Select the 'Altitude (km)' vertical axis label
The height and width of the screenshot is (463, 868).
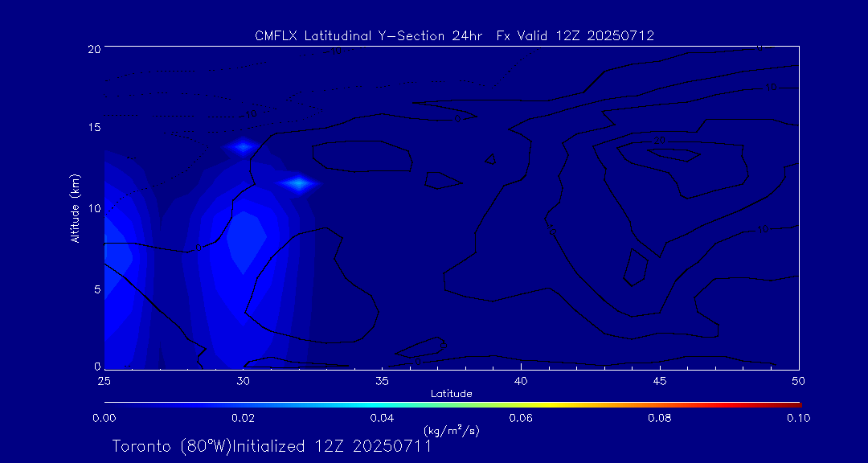pyautogui.click(x=75, y=208)
